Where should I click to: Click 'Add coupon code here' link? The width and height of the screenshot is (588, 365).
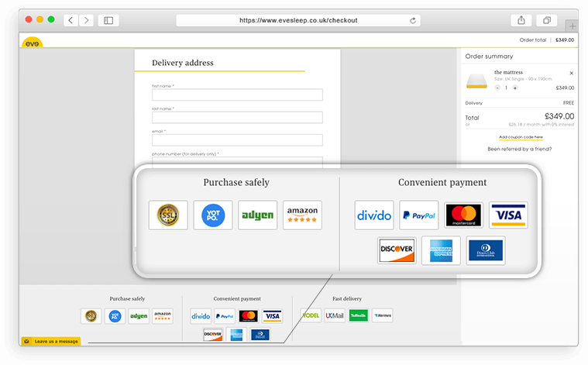521,137
